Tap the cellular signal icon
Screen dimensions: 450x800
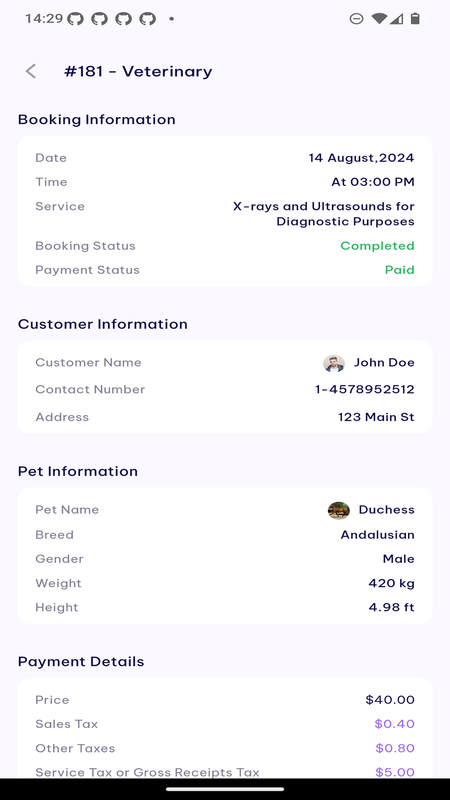396,19
